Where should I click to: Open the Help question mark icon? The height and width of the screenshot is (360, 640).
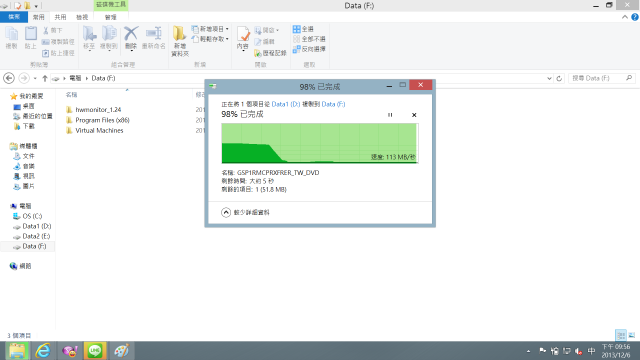point(635,17)
